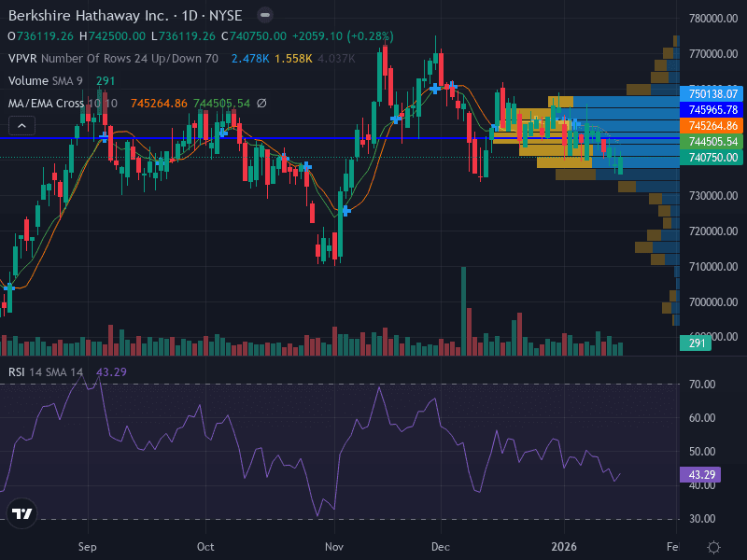Click the VPVR total volume value 4.037K

336,59
